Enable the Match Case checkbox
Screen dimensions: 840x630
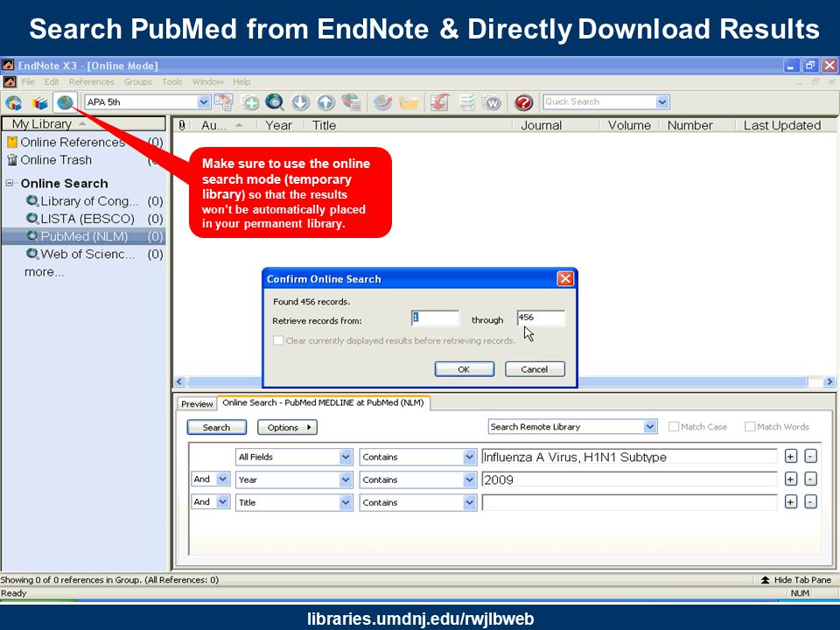pos(674,426)
